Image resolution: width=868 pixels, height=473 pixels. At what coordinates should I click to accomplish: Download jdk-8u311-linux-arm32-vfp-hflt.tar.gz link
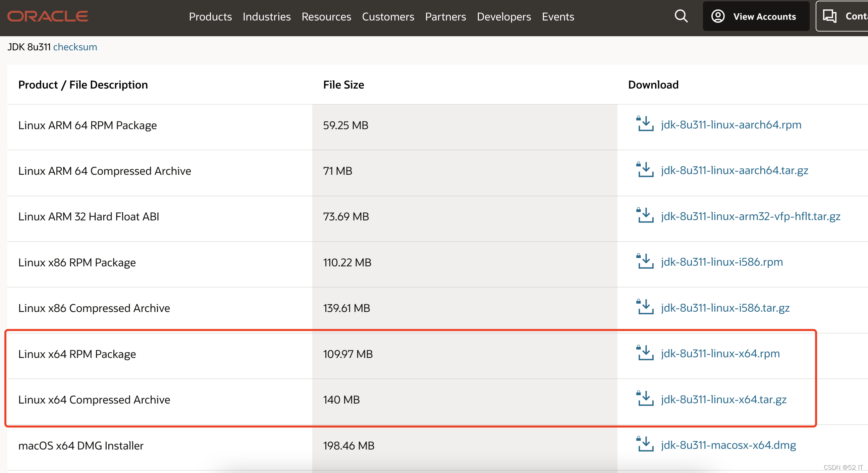pyautogui.click(x=750, y=216)
